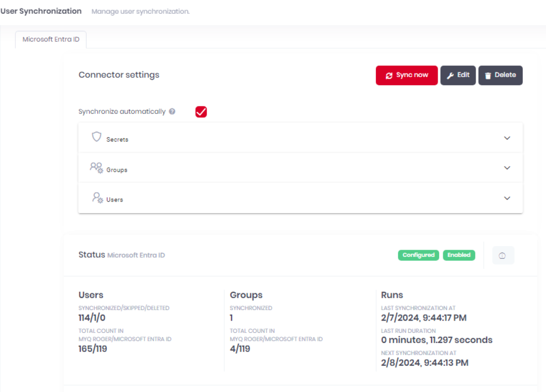This screenshot has width=546, height=392.
Task: Uncheck the Synchronize automatically checkbox
Action: pos(201,112)
